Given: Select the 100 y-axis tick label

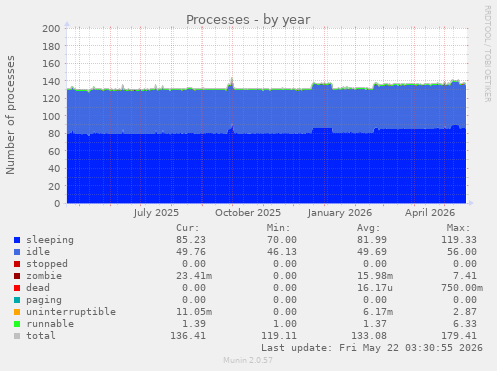Looking at the screenshot, I should coord(51,116).
